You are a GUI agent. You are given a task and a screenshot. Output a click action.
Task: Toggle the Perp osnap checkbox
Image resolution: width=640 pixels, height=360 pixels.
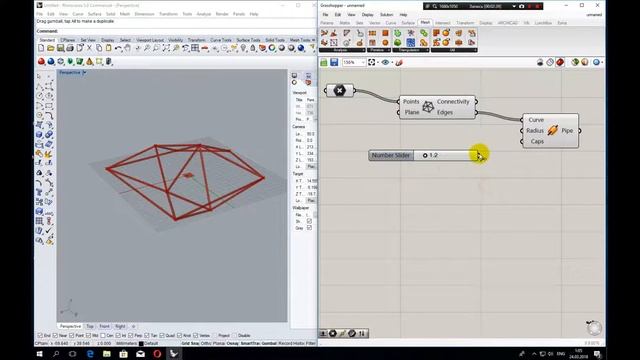click(x=131, y=336)
